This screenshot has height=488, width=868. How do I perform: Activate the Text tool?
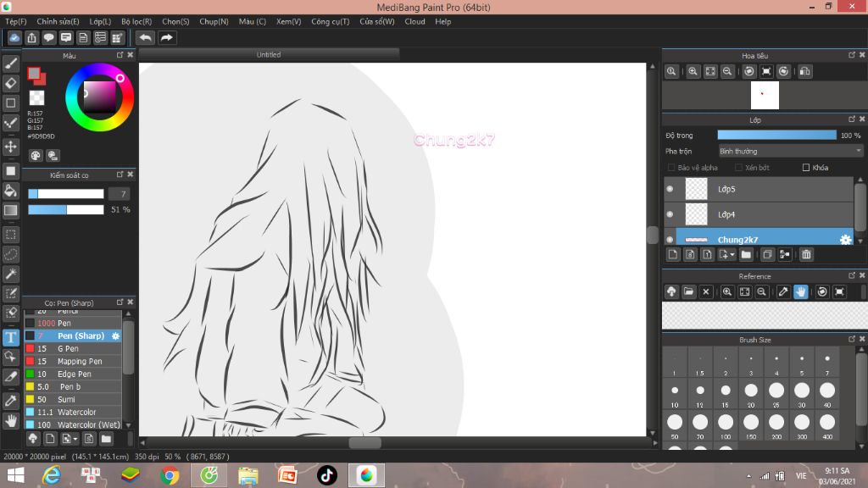tap(10, 337)
